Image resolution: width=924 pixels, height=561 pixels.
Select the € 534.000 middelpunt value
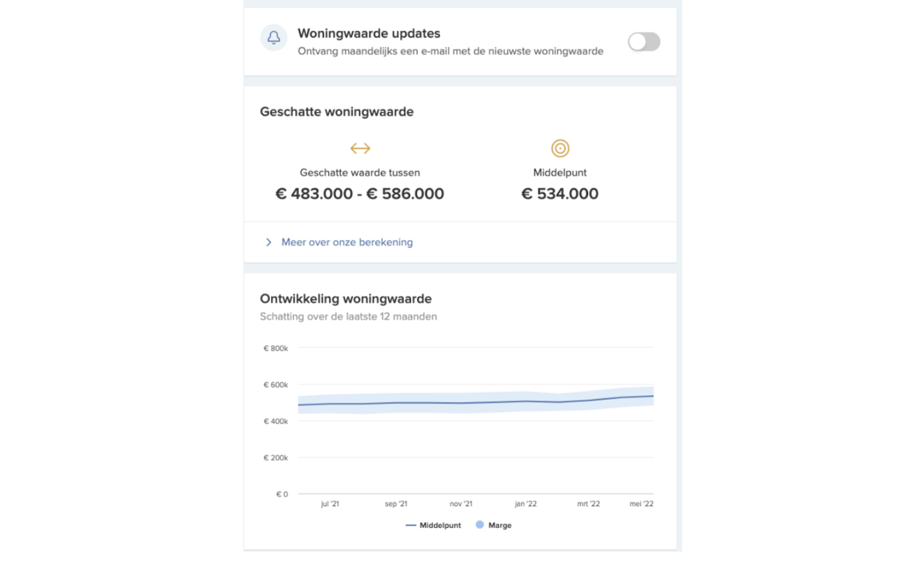tap(560, 194)
